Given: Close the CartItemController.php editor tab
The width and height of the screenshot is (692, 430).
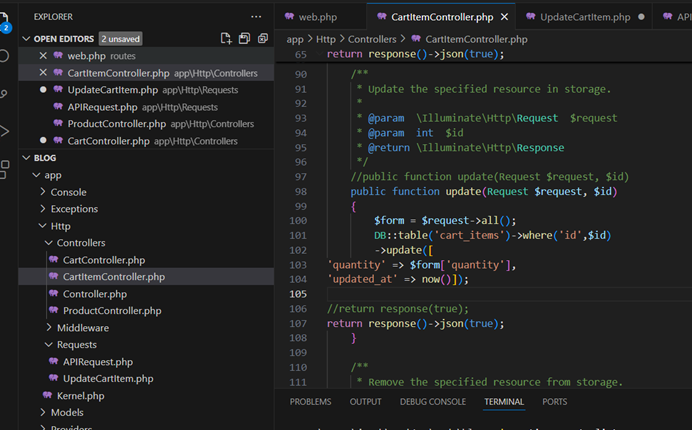Looking at the screenshot, I should 505,17.
